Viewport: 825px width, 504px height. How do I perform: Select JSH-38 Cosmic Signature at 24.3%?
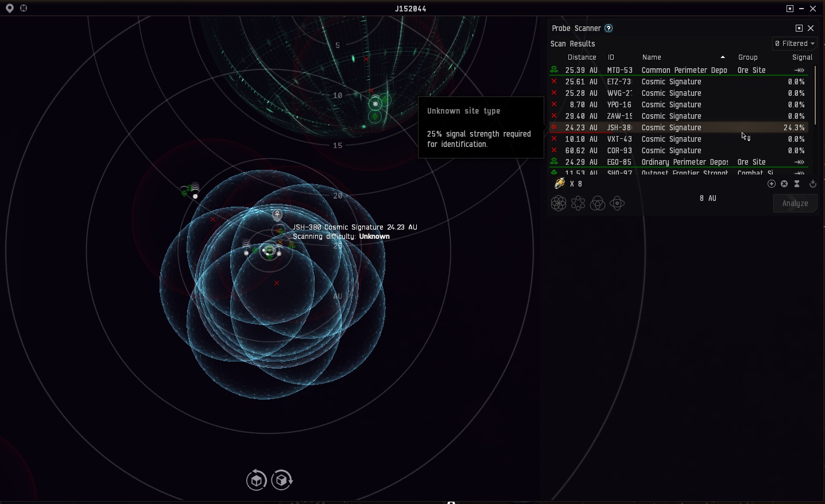(x=679, y=127)
